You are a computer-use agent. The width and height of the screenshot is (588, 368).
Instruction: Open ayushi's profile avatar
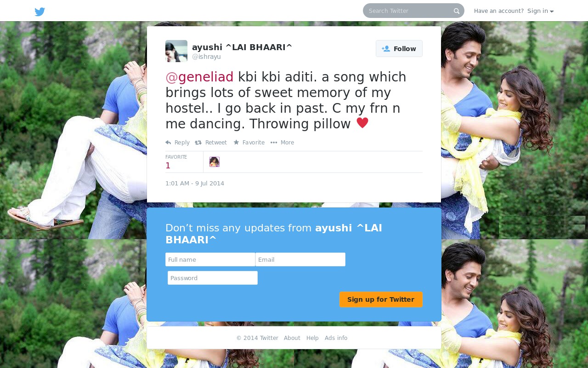(x=176, y=51)
